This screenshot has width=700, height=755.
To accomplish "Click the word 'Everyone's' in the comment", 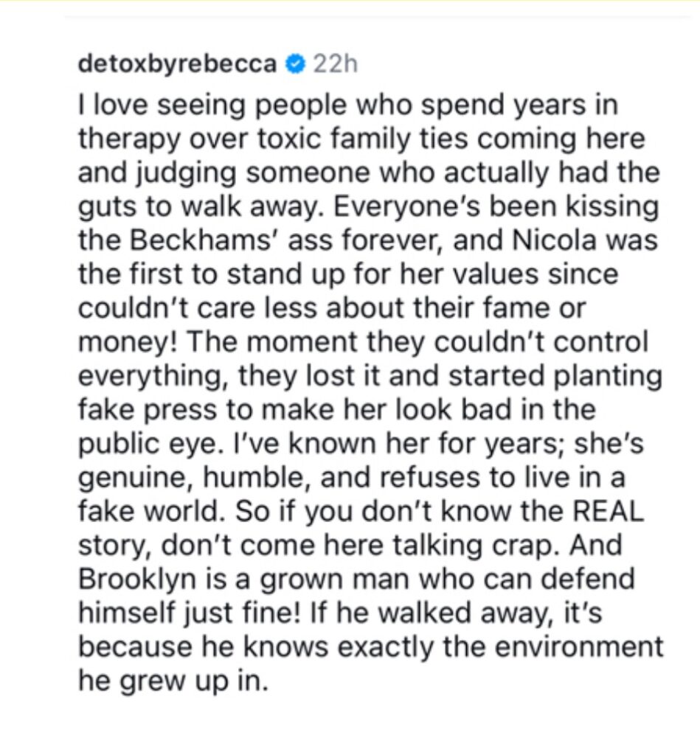I will [x=408, y=207].
